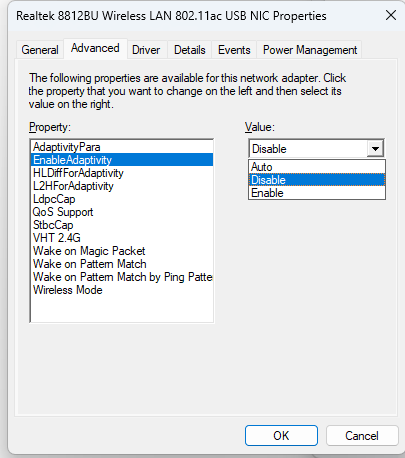View the Events tab
The image size is (405, 458).
point(234,50)
